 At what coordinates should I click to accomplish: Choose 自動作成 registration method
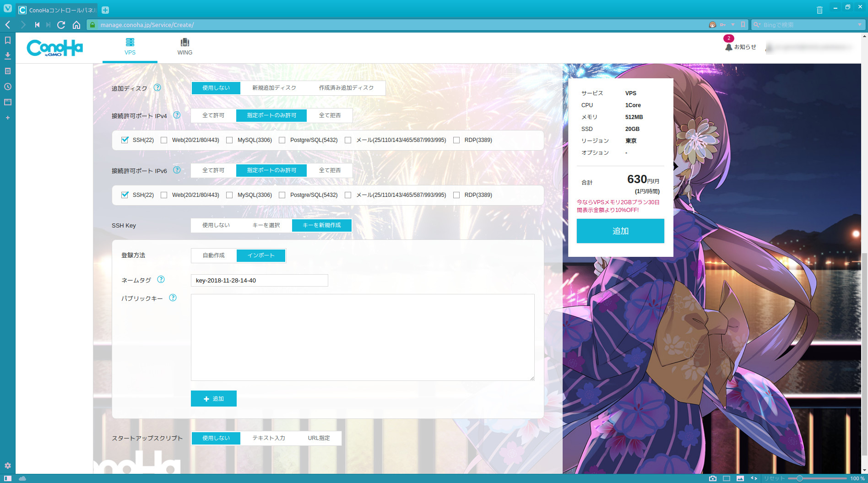[x=214, y=255]
